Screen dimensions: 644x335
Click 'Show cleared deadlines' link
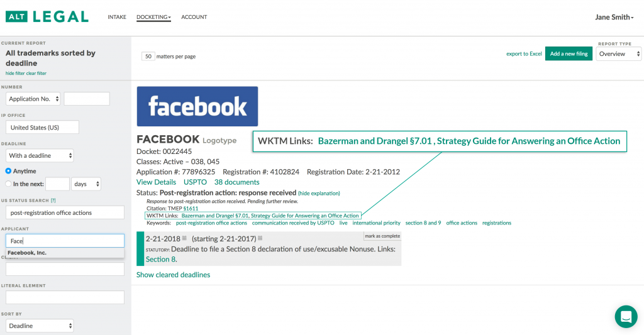coord(174,275)
